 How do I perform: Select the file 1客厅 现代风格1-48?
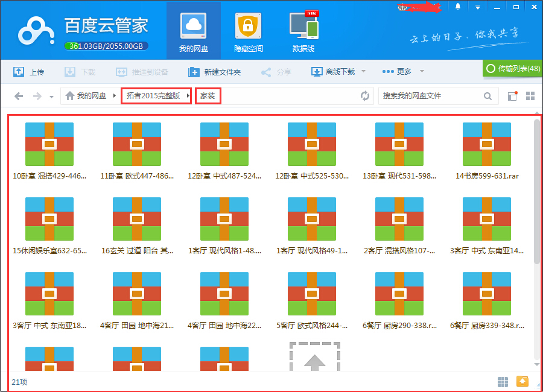224,226
